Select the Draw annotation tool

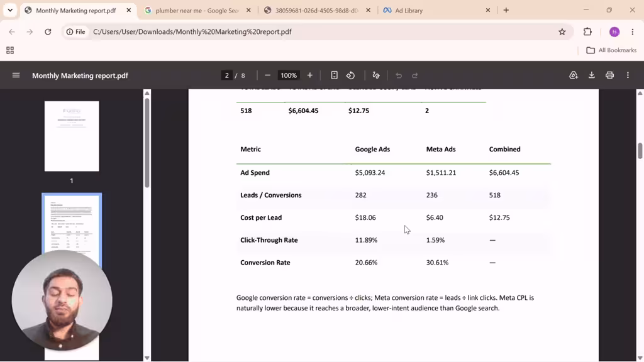pos(376,75)
